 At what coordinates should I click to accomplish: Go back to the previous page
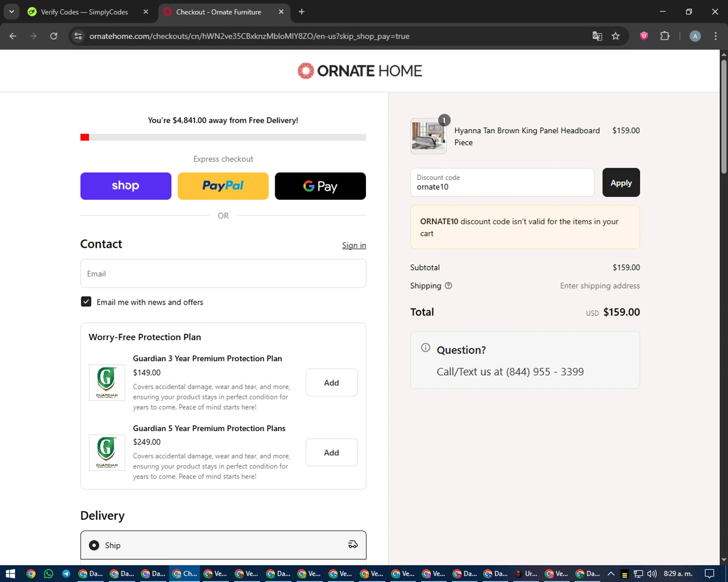pos(13,36)
